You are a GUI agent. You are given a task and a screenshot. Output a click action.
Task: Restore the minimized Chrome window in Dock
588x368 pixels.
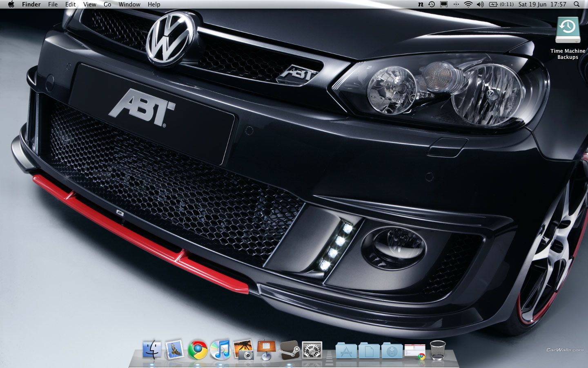click(415, 352)
